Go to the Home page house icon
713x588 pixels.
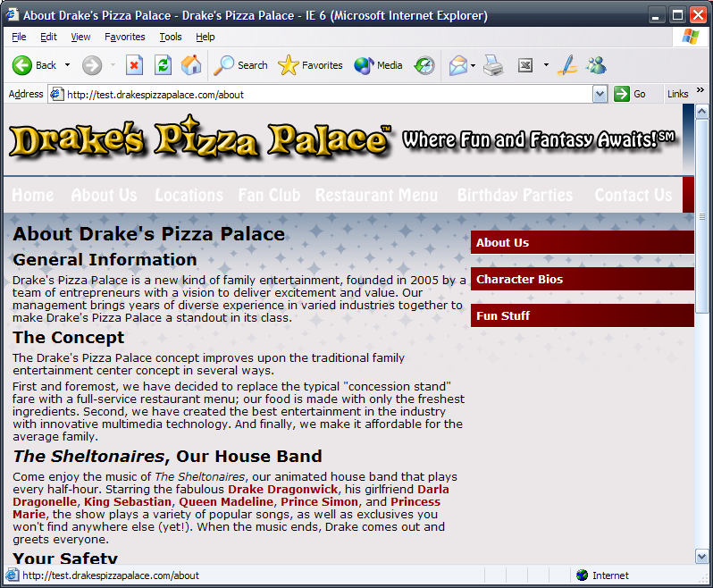pyautogui.click(x=191, y=65)
